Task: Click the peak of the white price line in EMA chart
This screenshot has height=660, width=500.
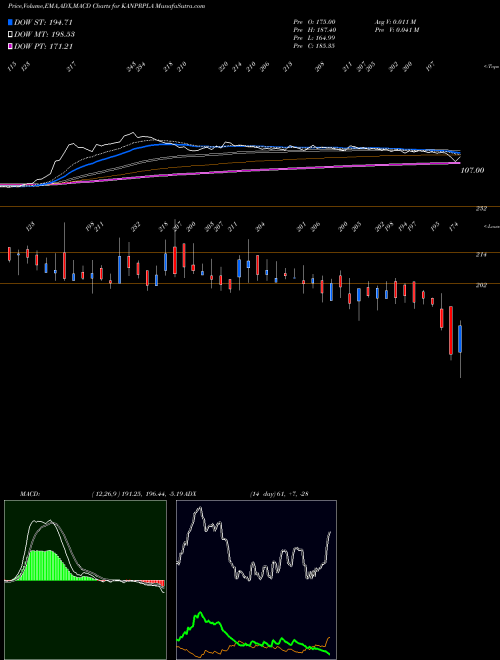Action: pos(134,134)
